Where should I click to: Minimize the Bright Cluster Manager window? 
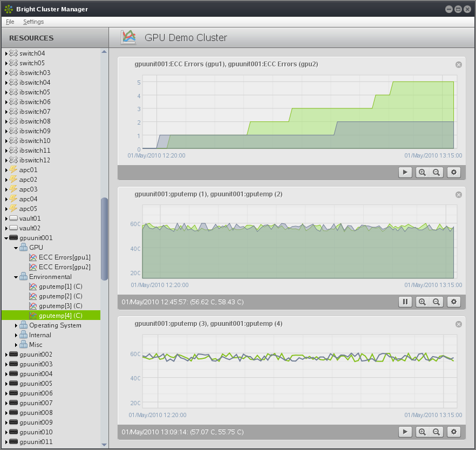pos(449,9)
